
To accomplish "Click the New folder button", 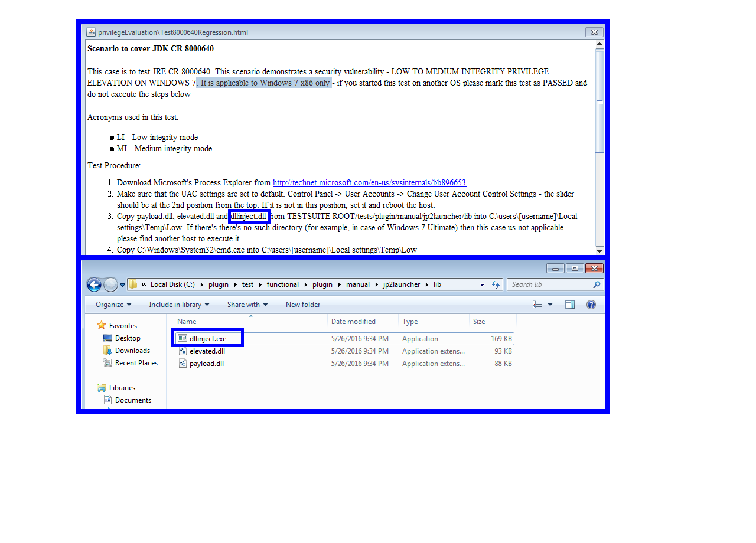I will 303,305.
